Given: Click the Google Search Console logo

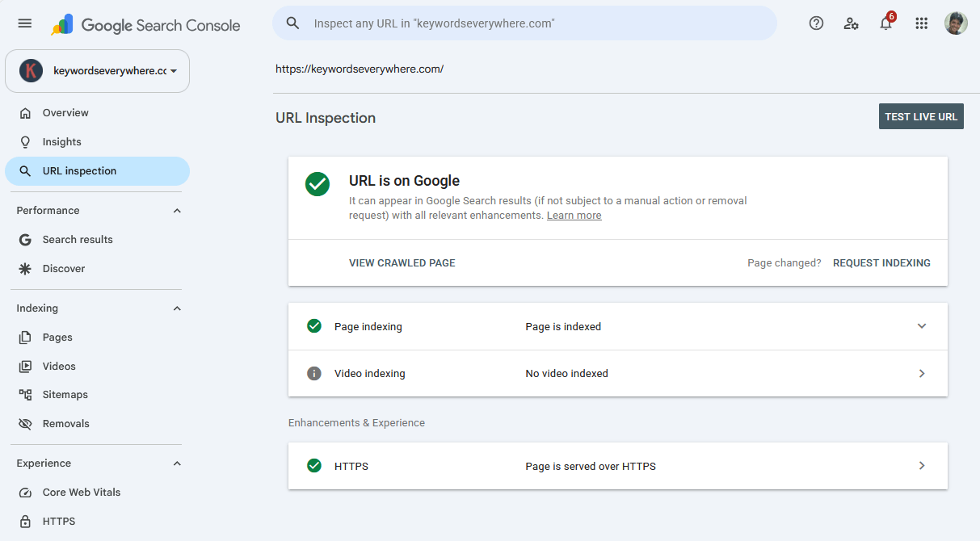Looking at the screenshot, I should (x=145, y=25).
